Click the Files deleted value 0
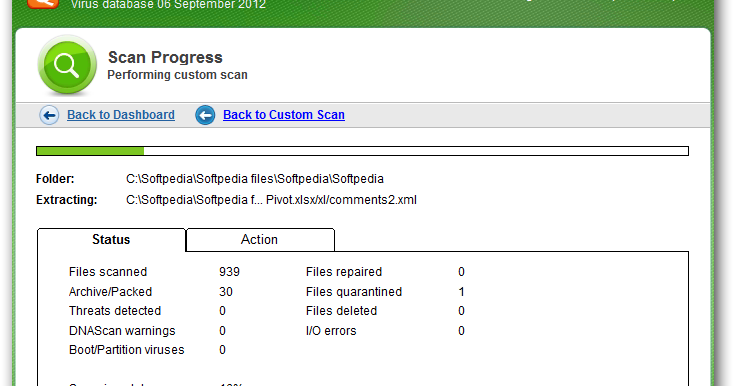734x386 pixels. [x=462, y=311]
